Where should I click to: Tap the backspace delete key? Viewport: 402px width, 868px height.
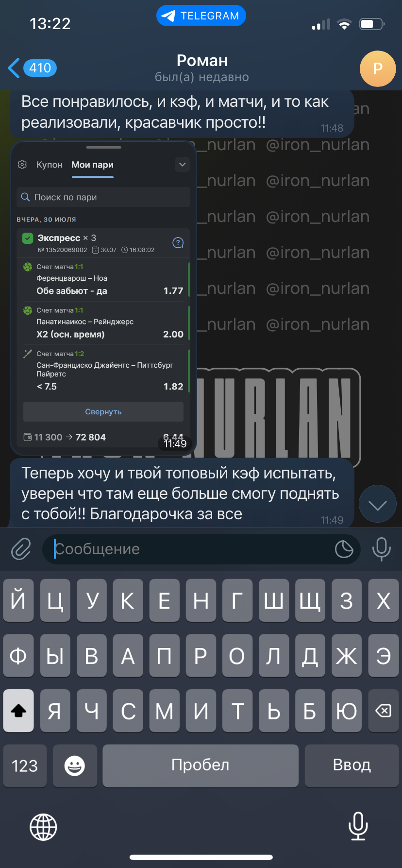[383, 711]
